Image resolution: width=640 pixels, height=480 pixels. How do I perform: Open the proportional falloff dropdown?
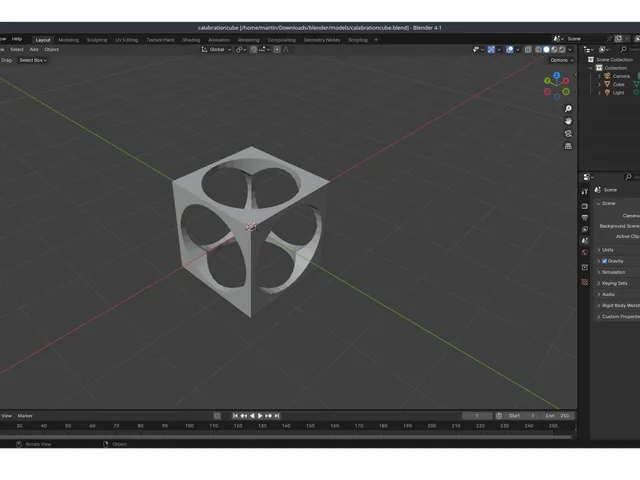(286, 49)
